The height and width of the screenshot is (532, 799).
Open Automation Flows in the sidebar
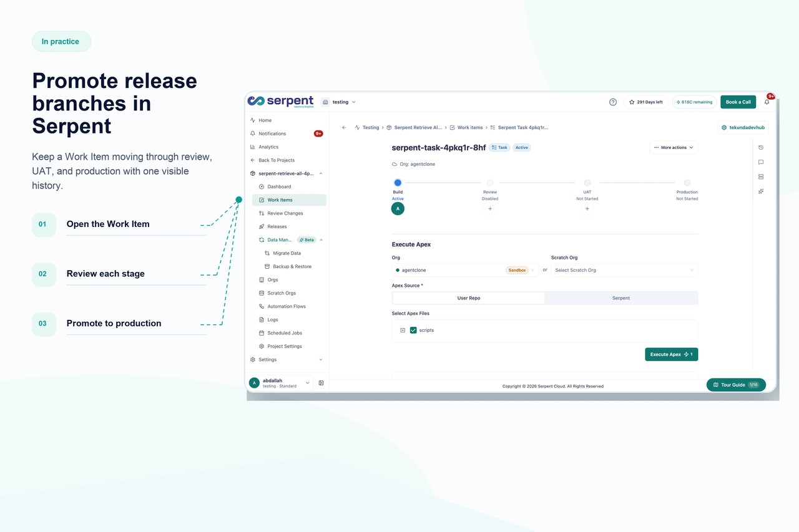tap(290, 306)
